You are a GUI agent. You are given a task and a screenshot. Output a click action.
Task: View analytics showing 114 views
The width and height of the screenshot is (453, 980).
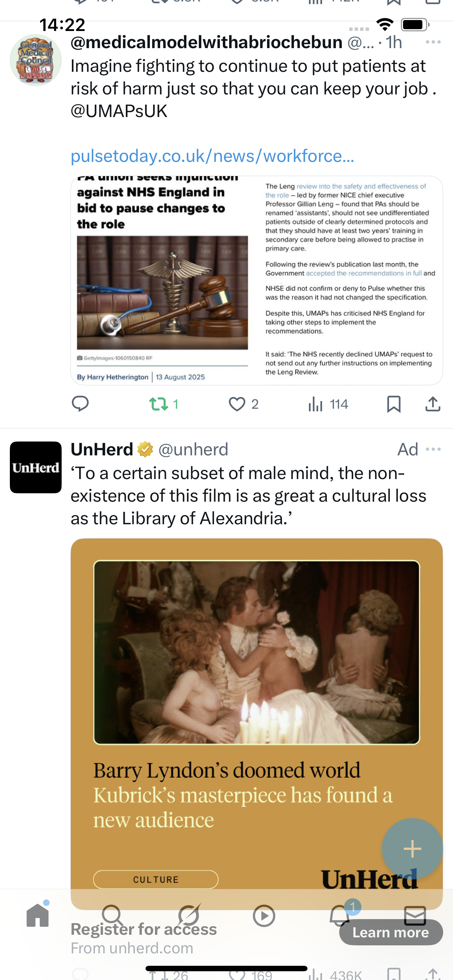[x=328, y=404]
